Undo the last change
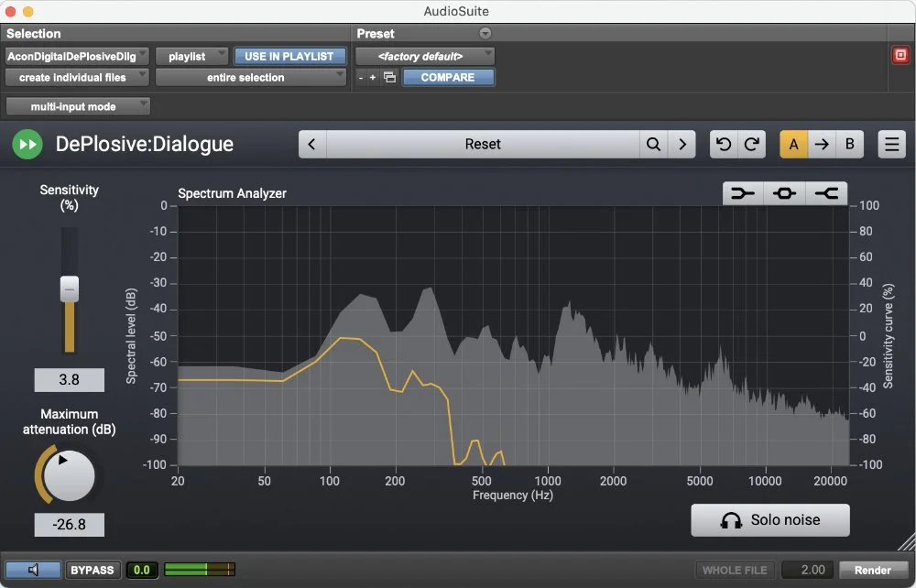 point(724,144)
